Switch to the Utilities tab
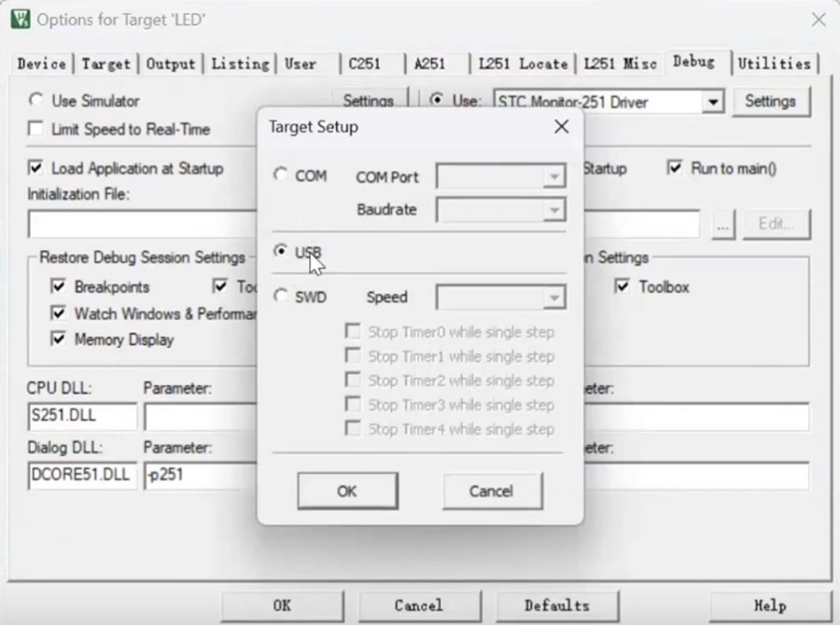 (x=774, y=63)
